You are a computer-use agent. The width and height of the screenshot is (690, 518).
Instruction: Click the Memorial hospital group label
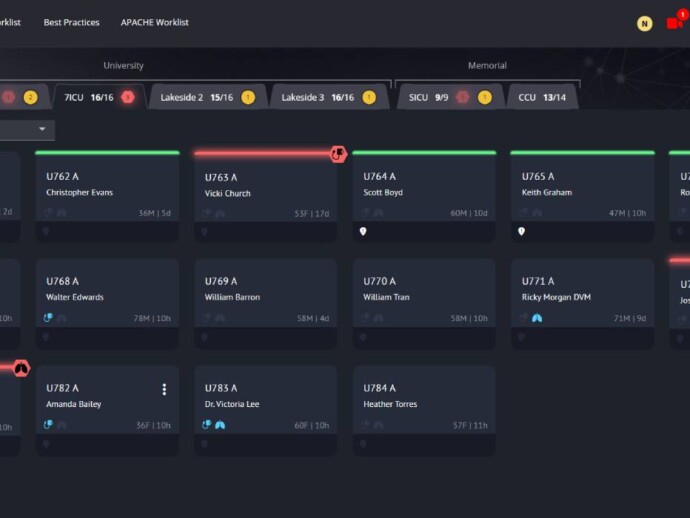tap(487, 66)
